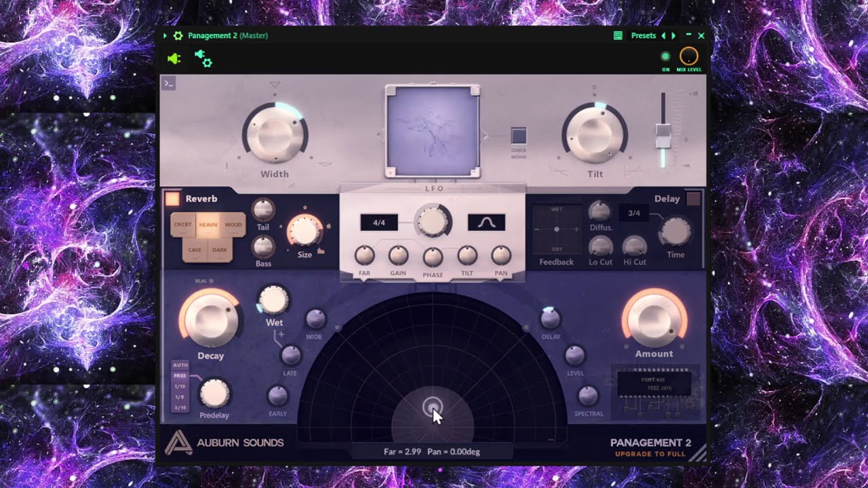
Task: Click the reverb Wet knob
Action: coord(273,300)
